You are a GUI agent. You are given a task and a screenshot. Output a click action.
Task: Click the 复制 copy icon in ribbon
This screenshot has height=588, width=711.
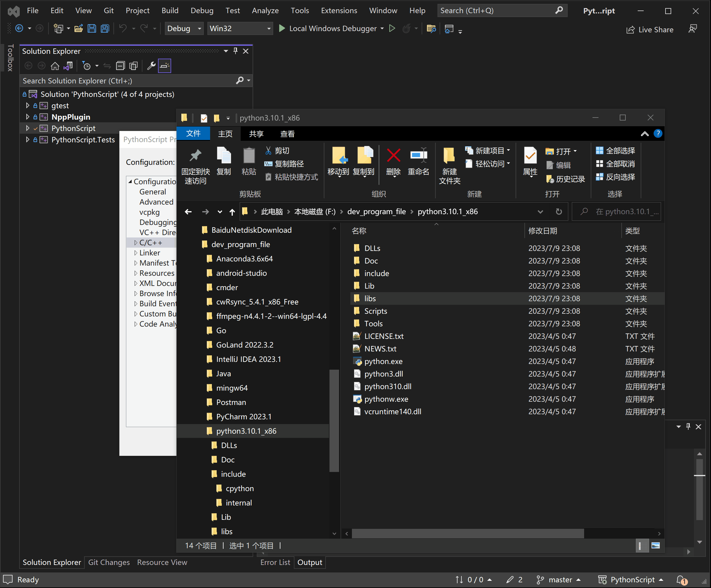224,156
